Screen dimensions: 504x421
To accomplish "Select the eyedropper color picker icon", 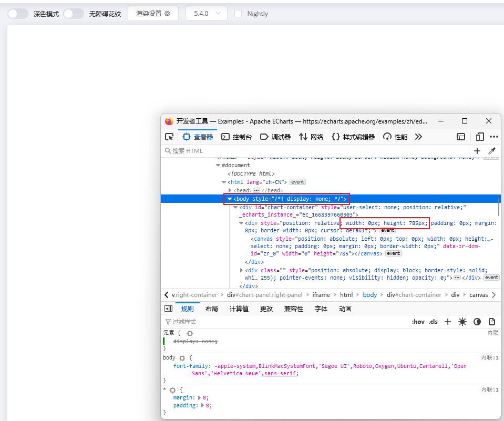I will click(492, 151).
